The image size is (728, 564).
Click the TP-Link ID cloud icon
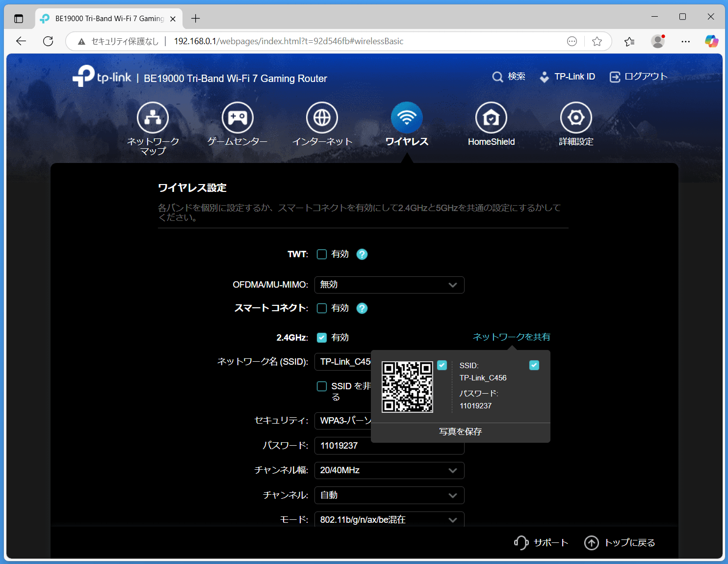click(x=544, y=77)
